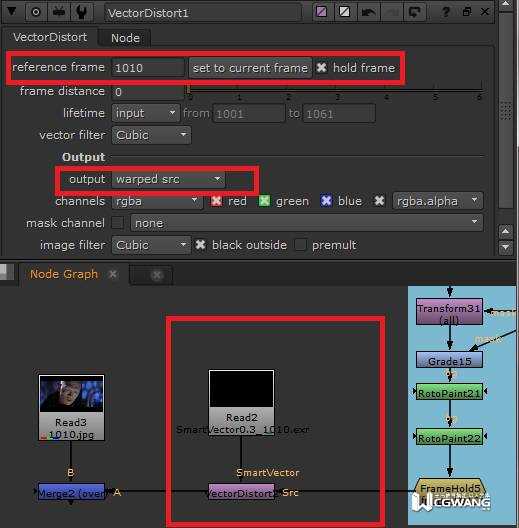Screen dimensions: 519x528
Task: Click the revert knobs icon
Action: (x=415, y=12)
